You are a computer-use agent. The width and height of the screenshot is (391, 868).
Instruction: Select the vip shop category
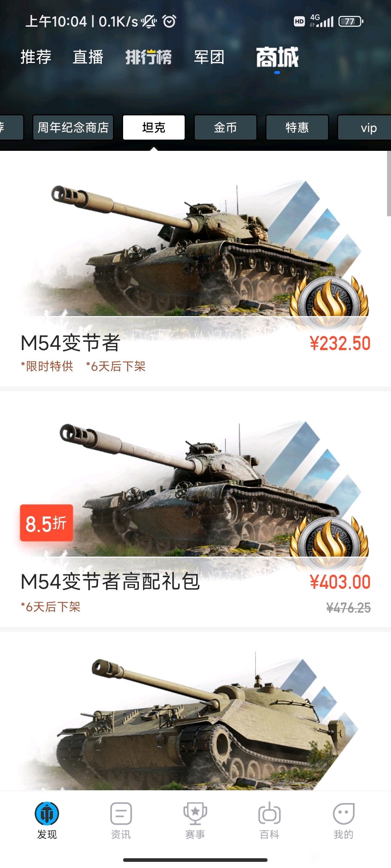[365, 127]
